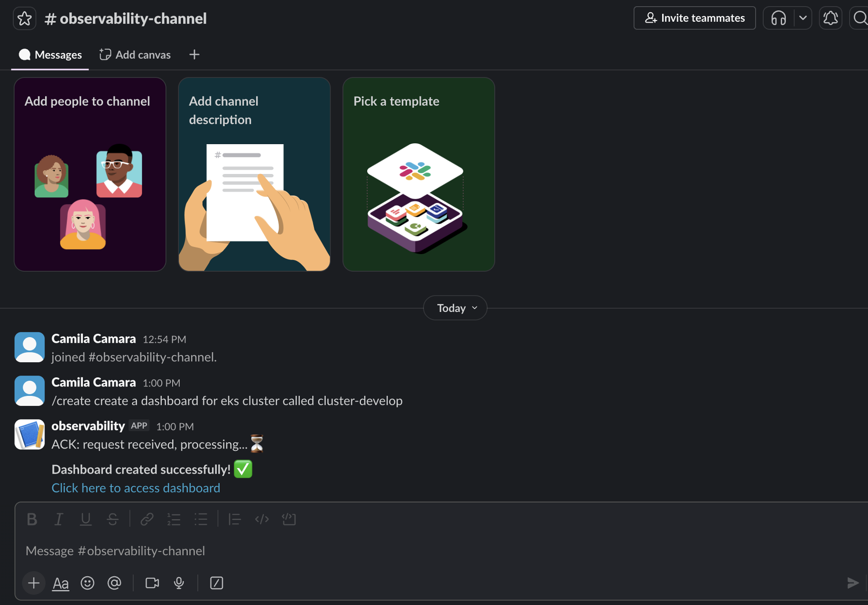
Task: Expand huddle options chevron
Action: pyautogui.click(x=803, y=18)
